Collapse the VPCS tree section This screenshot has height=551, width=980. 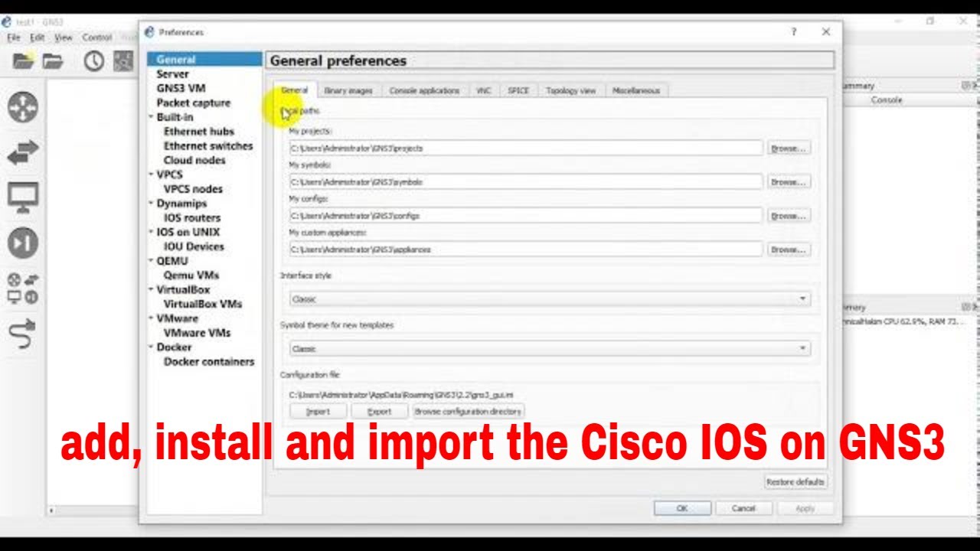[x=151, y=174]
